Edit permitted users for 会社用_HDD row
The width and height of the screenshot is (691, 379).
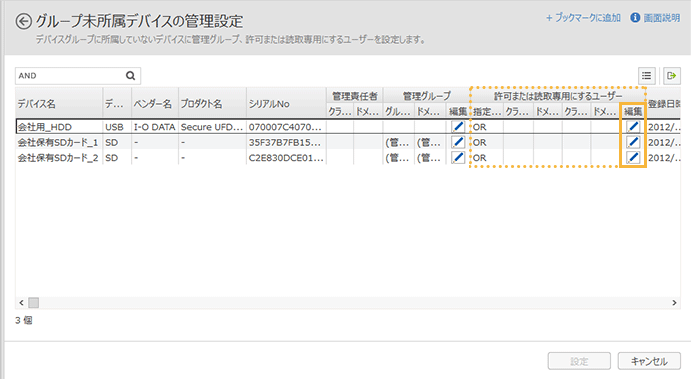coord(633,127)
